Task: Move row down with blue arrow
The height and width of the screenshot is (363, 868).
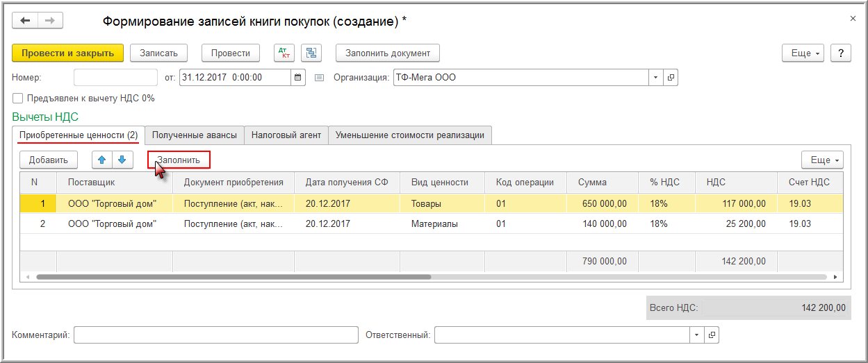Action: (x=122, y=160)
